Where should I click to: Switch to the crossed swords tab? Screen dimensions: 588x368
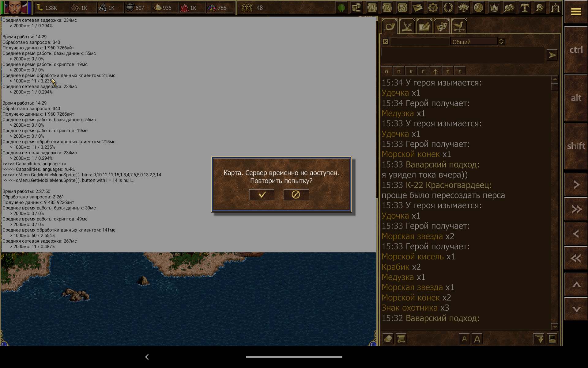tap(407, 27)
